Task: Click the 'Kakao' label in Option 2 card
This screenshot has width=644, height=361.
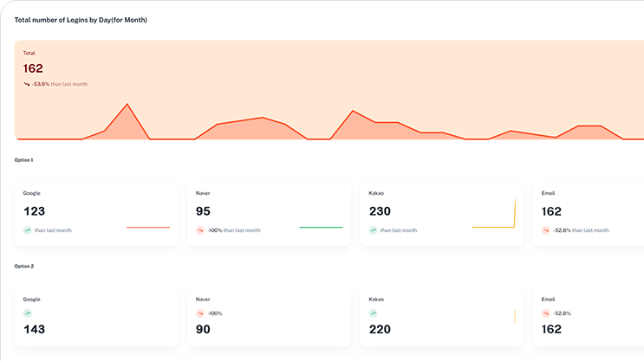Action: tap(376, 299)
